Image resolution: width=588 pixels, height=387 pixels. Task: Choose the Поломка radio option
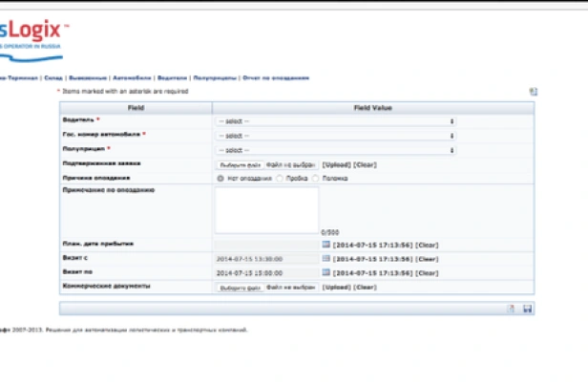click(x=319, y=178)
